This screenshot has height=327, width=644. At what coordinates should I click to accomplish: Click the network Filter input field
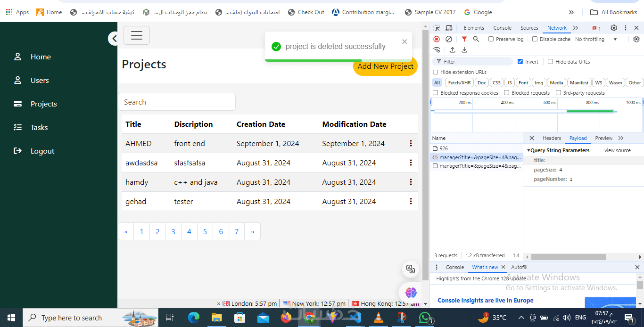click(x=473, y=62)
